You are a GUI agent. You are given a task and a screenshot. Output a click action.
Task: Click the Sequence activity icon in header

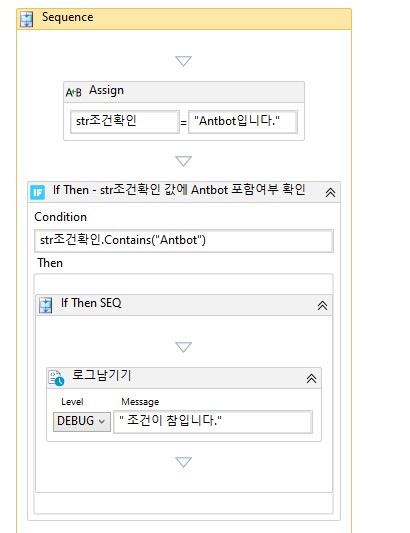tap(27, 19)
